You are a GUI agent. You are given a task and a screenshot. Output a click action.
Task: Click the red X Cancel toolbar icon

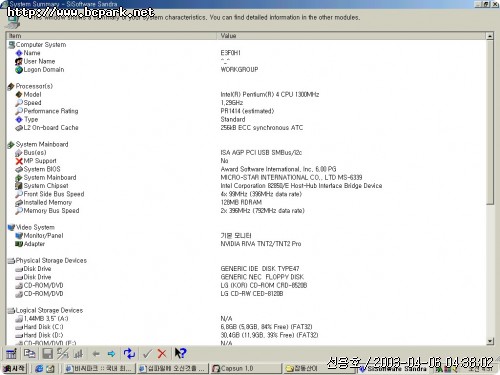tap(162, 354)
